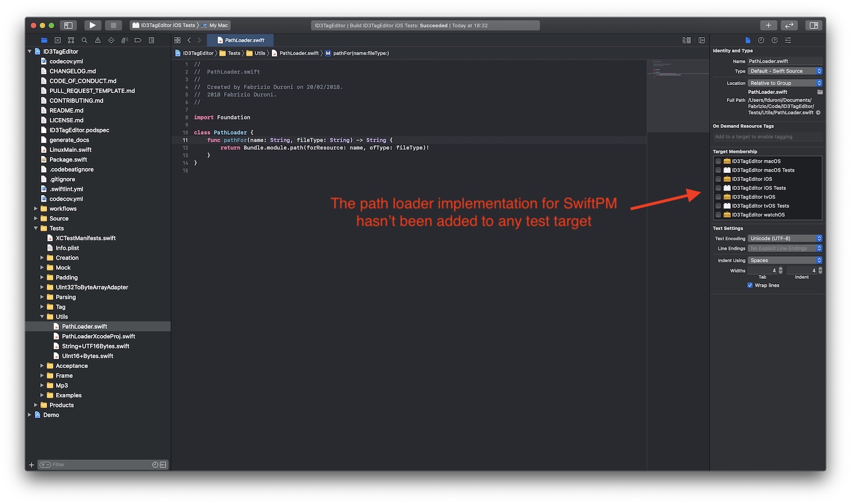Show the History inspector

[x=761, y=40]
